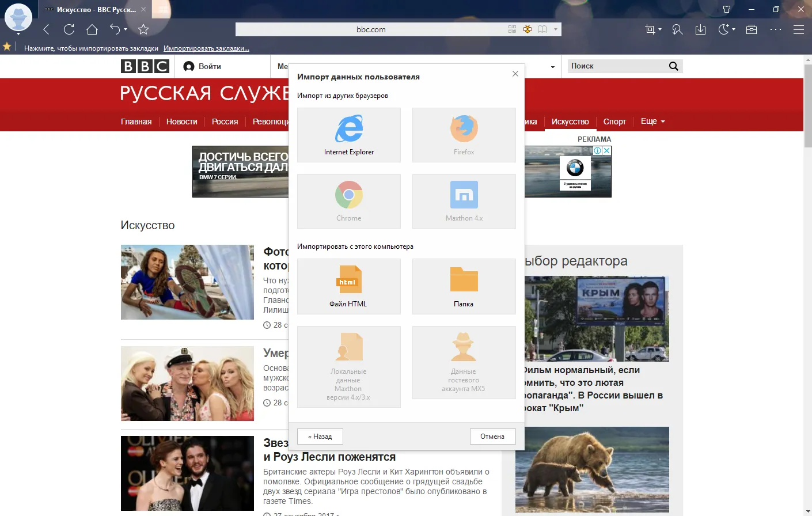
Task: Open the couple in formal wear thumbnail
Action: (x=187, y=473)
